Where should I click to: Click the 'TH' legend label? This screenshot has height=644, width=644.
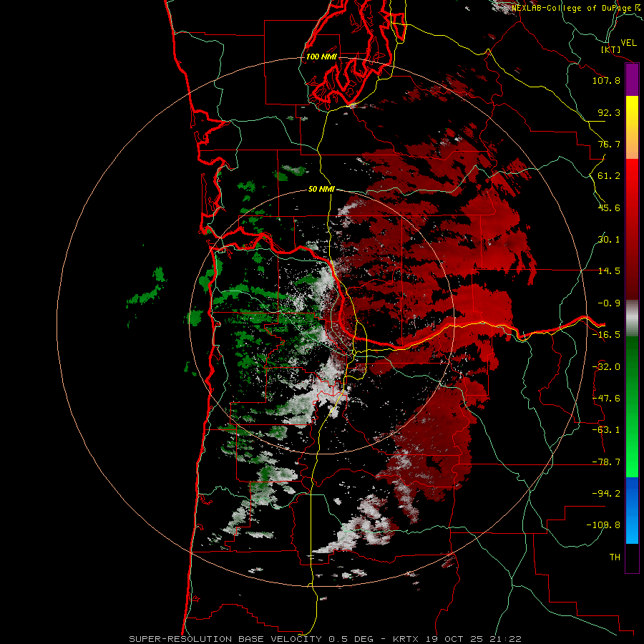[615, 557]
